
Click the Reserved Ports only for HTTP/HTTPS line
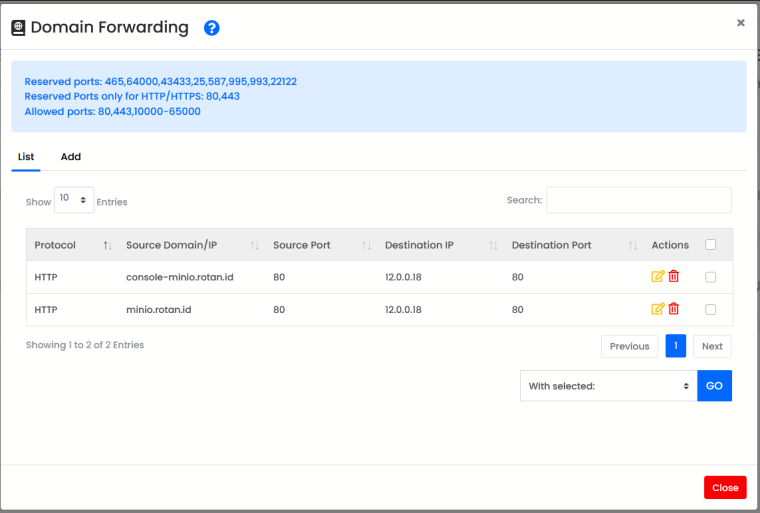(132, 96)
